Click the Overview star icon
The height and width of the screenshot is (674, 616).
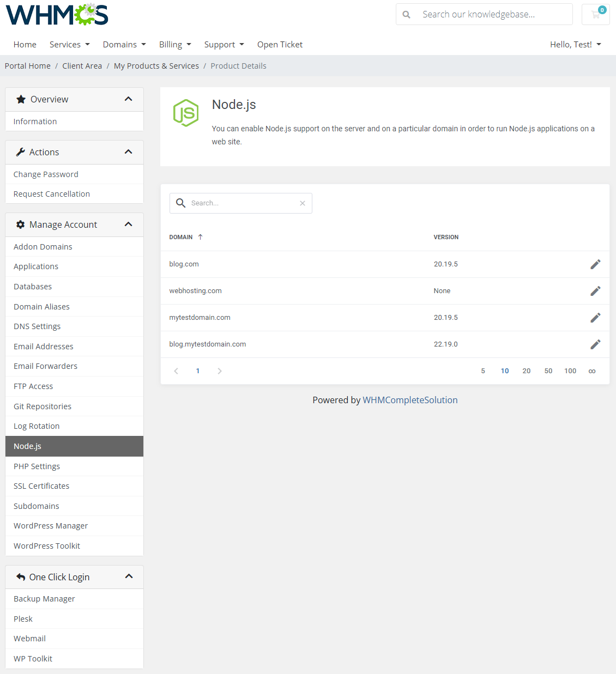tap(20, 99)
